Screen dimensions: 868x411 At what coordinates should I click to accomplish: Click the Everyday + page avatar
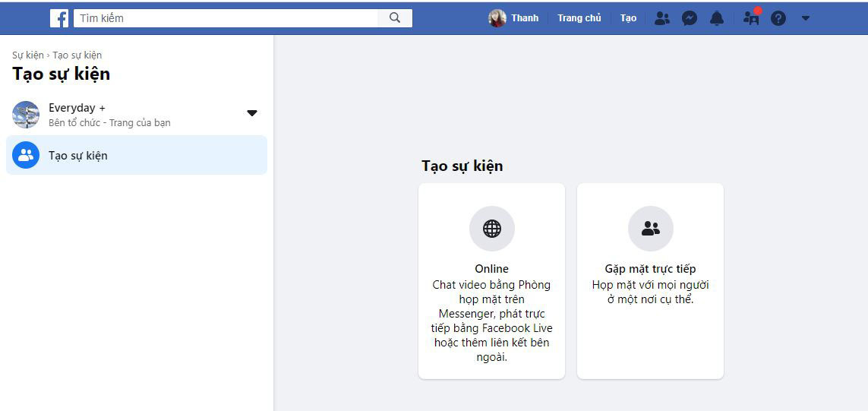point(26,115)
